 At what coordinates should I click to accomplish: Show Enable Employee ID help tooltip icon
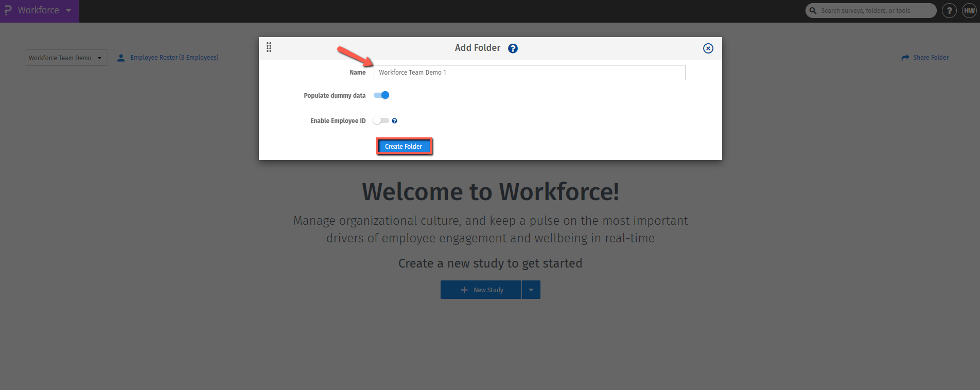[x=394, y=121]
